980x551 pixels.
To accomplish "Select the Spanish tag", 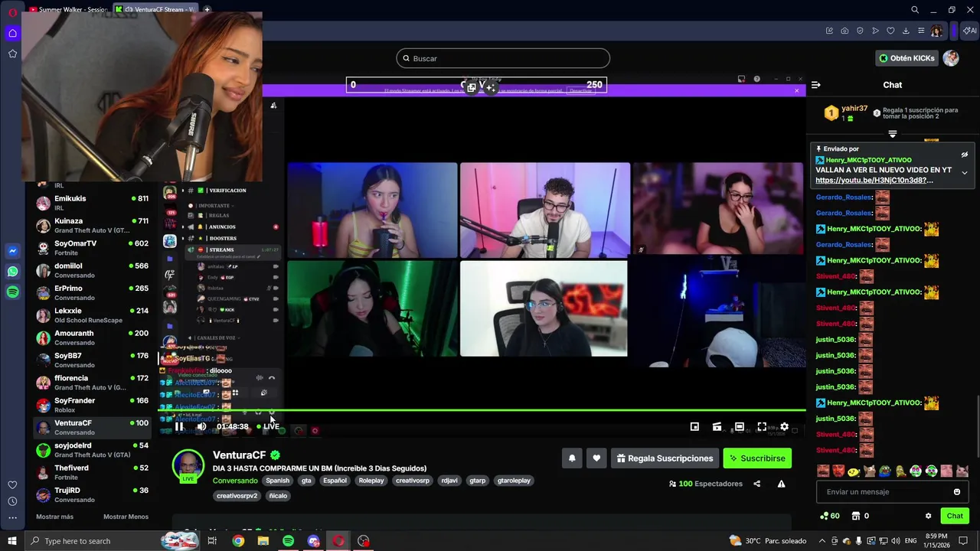I will [x=277, y=481].
